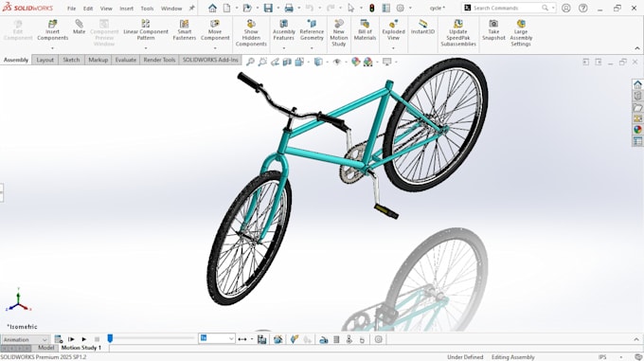
Task: Toggle the ribbon pin icon beside the Window menu
Action: coord(192,8)
